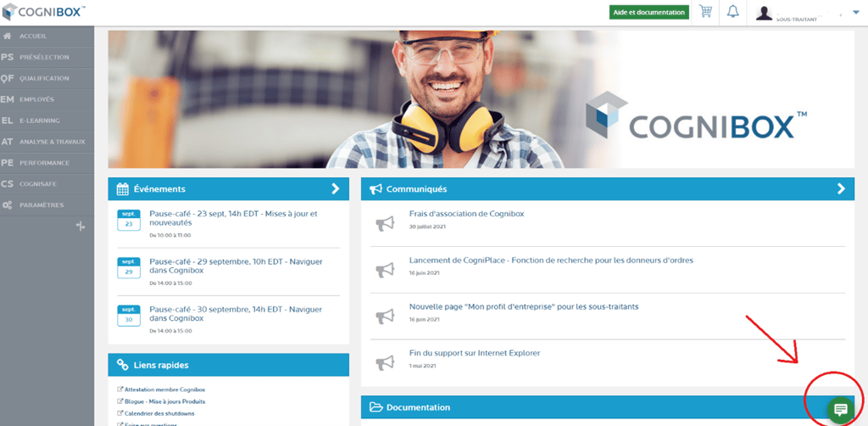Click megaphone icon beside Frais d'association

coord(386,223)
